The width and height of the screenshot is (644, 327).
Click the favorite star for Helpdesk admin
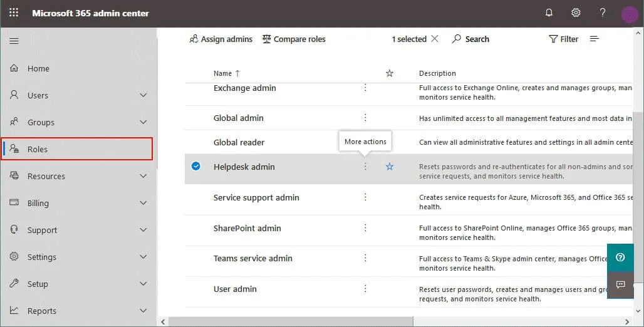click(x=390, y=167)
